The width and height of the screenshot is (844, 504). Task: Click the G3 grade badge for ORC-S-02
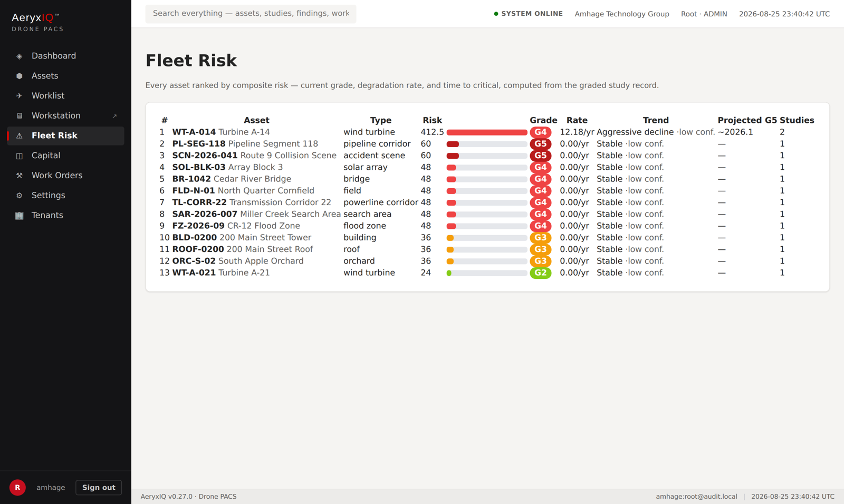tap(541, 261)
